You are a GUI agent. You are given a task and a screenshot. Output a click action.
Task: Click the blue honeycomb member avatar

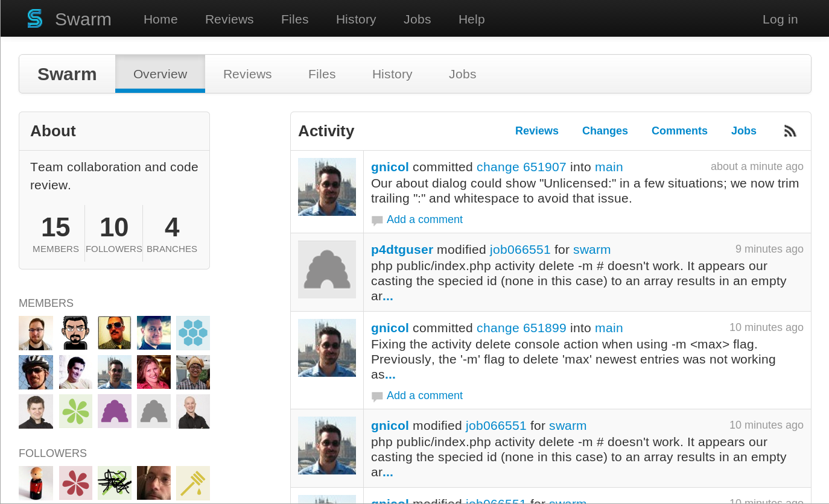click(192, 333)
